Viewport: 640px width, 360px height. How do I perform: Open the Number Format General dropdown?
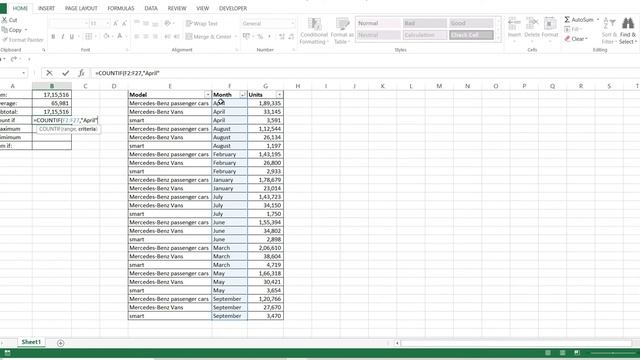pyautogui.click(x=292, y=24)
